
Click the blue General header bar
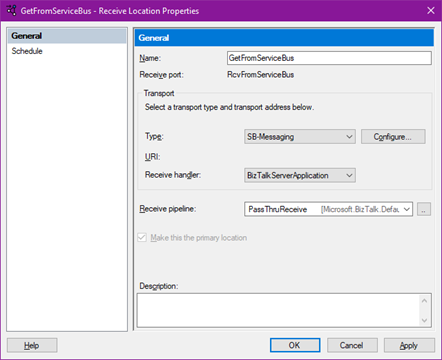click(x=284, y=38)
